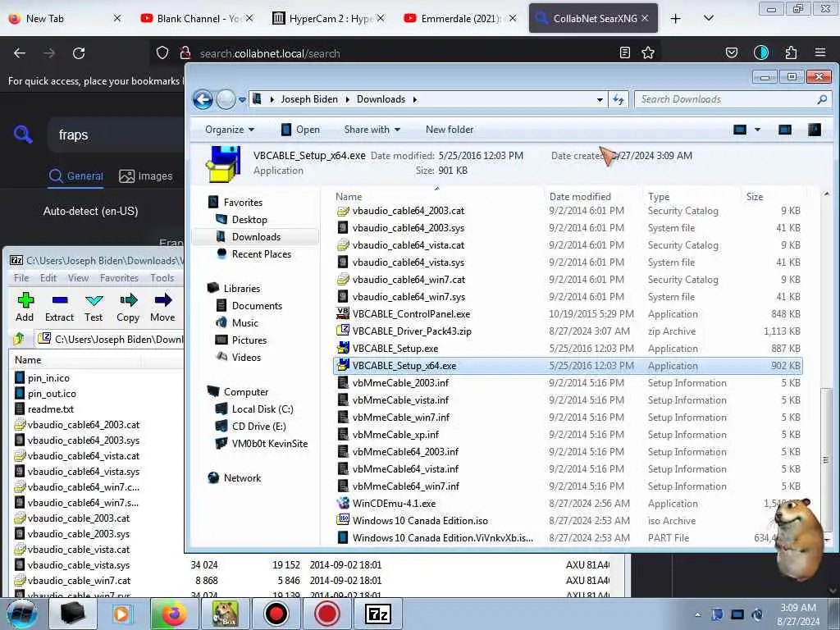The width and height of the screenshot is (840, 630).
Task: Show the preview pane in Explorer
Action: 785,130
